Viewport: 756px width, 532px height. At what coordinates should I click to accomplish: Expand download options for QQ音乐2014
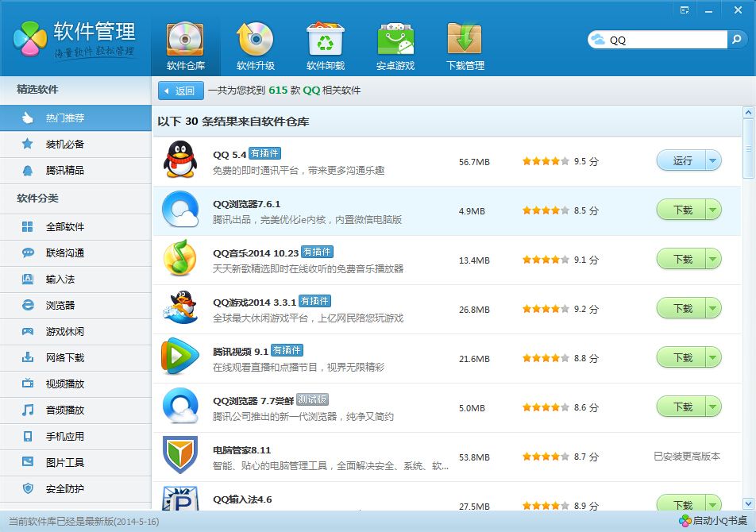pyautogui.click(x=713, y=260)
